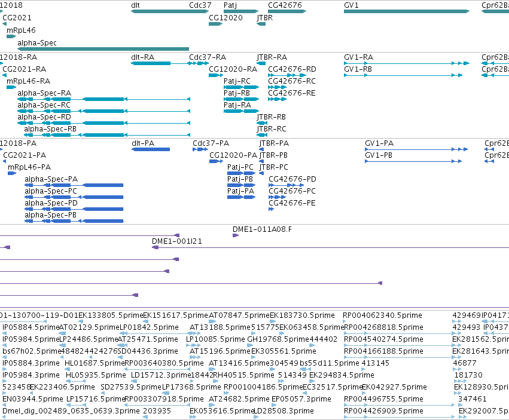509x420 pixels.
Task: Select the Cdc37 gene label
Action: pos(200,5)
